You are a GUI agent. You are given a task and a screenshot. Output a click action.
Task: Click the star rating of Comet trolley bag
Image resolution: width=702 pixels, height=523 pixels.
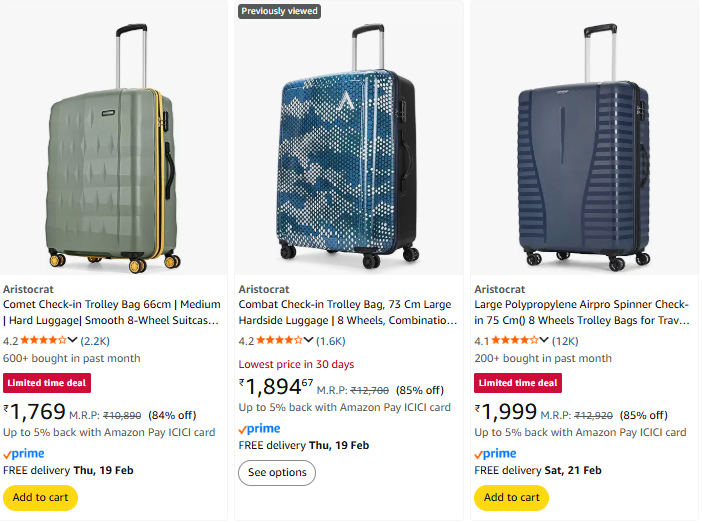point(45,341)
